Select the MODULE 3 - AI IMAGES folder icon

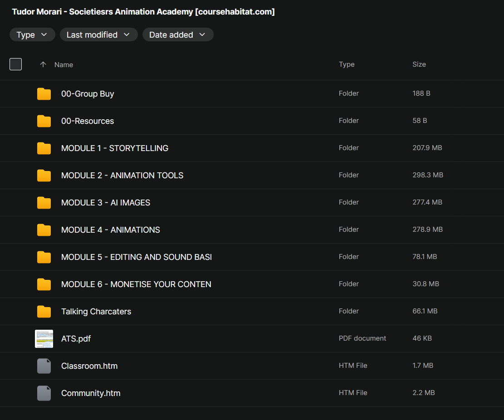44,203
